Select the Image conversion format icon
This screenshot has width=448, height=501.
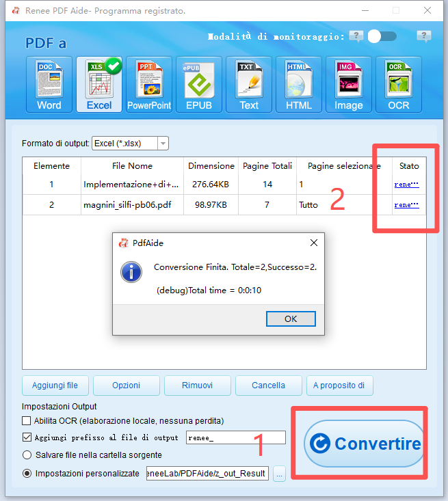349,84
